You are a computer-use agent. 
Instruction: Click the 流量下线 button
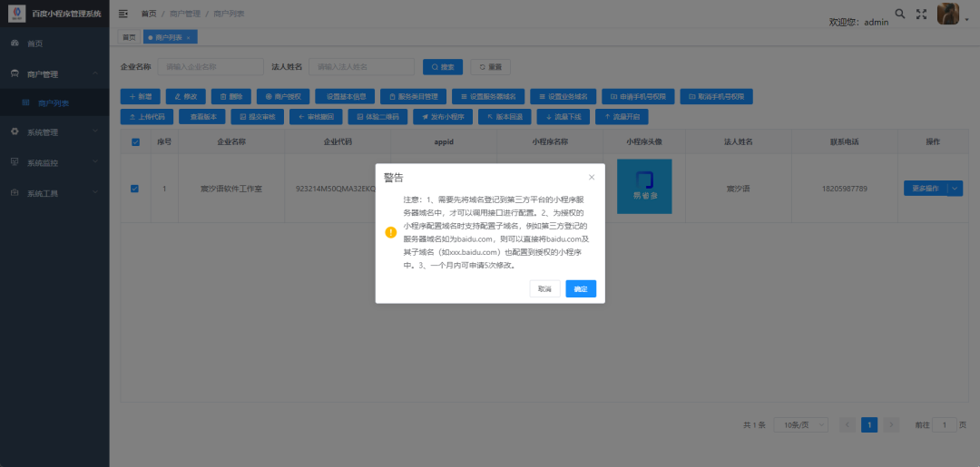click(563, 117)
